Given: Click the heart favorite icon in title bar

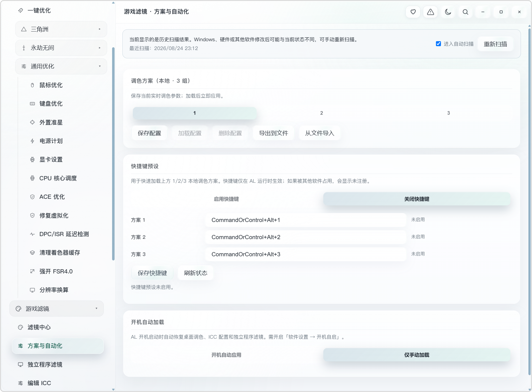Looking at the screenshot, I should click(413, 12).
